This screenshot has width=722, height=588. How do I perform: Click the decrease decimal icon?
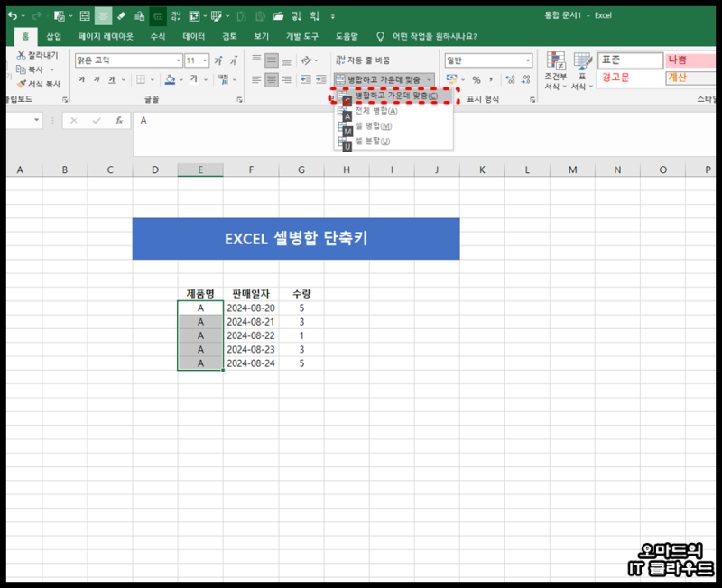pyautogui.click(x=525, y=79)
